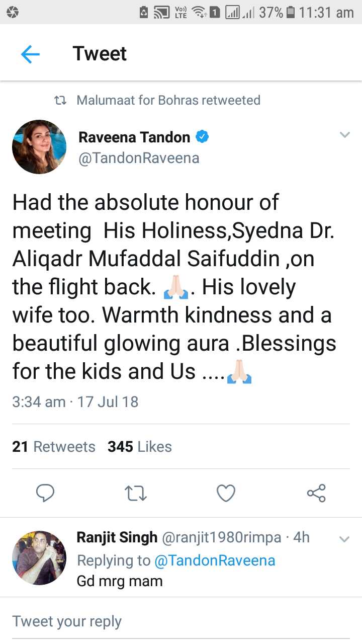Tap the small retweet icon beside Malumaat for Bohras
This screenshot has width=362, height=644.
point(60,100)
